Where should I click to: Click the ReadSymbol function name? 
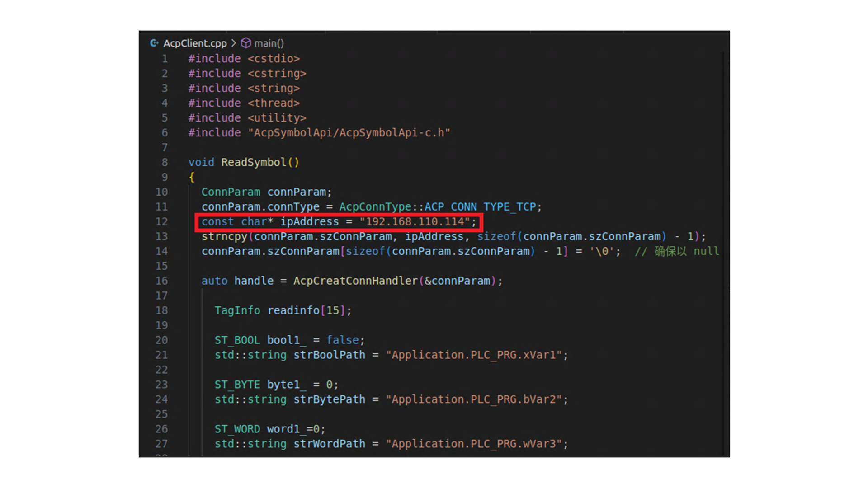[253, 162]
